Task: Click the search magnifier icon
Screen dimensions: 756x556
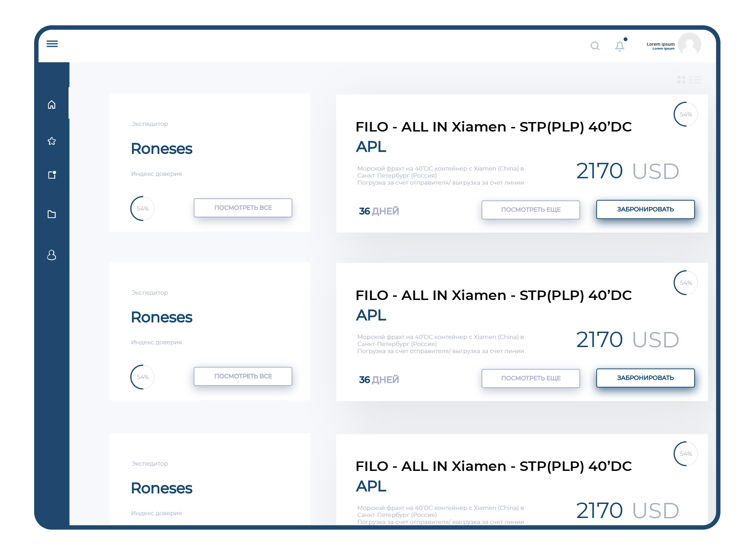Action: [x=595, y=46]
